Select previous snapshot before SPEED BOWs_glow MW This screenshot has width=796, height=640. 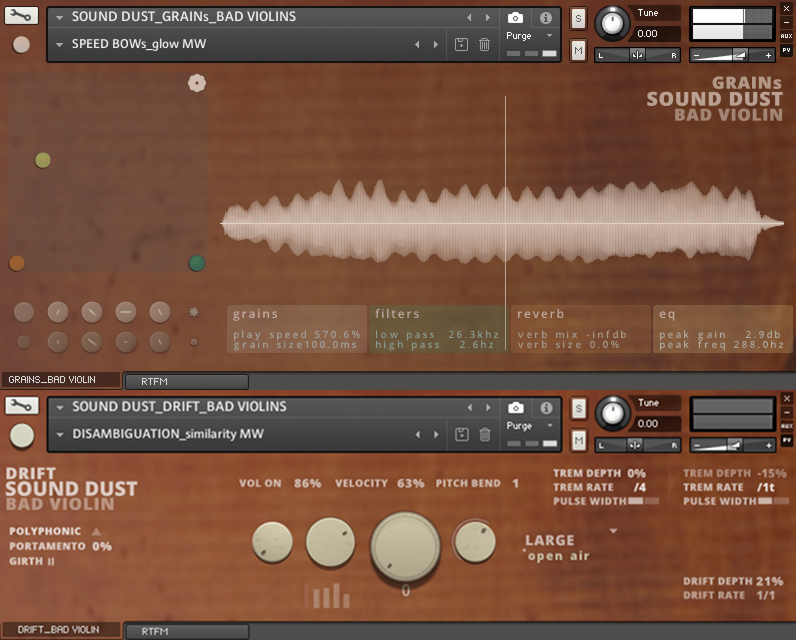click(x=417, y=44)
